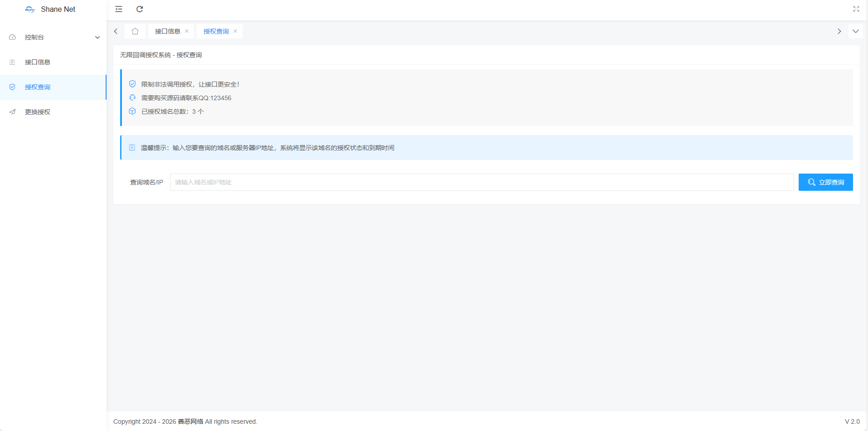Select 授权查询 in the sidebar
Viewport: 868px width, 431px height.
tap(38, 87)
